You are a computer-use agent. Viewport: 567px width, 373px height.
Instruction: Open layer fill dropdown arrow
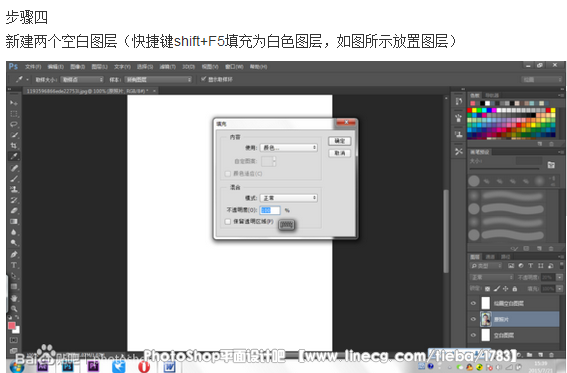[560, 288]
